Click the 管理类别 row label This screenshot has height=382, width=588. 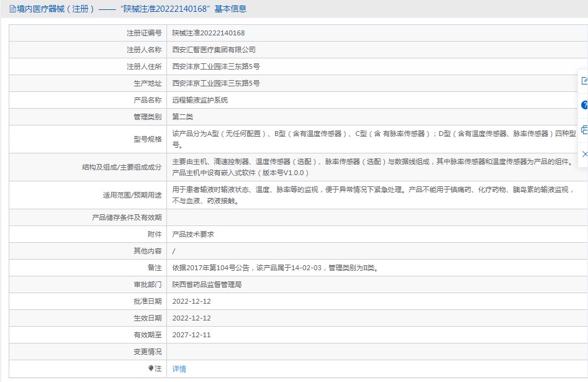pyautogui.click(x=147, y=117)
